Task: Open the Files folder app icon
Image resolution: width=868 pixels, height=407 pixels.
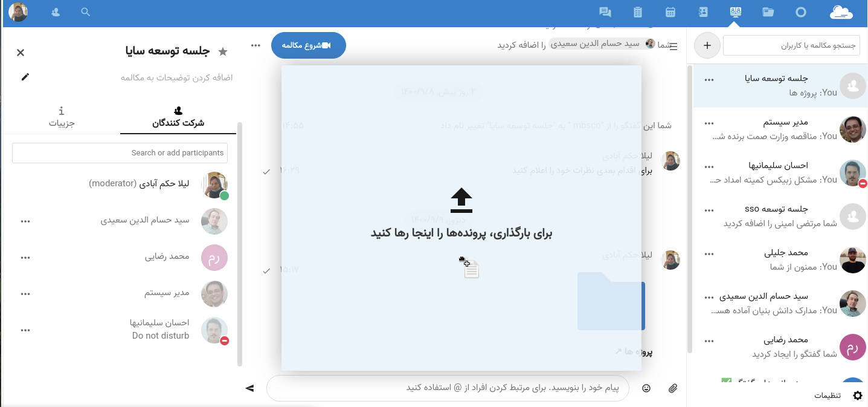Action: (768, 12)
